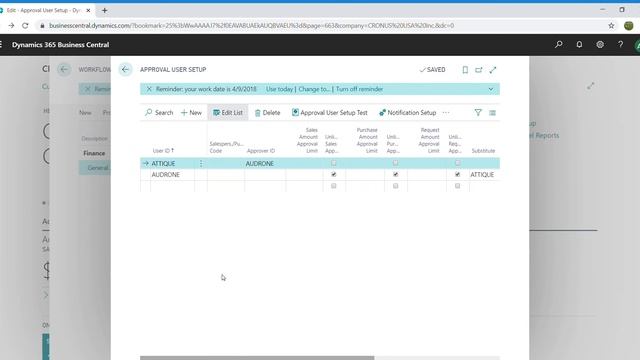The height and width of the screenshot is (360, 640).
Task: Dismiss the work date reminder with X
Action: [x=149, y=89]
